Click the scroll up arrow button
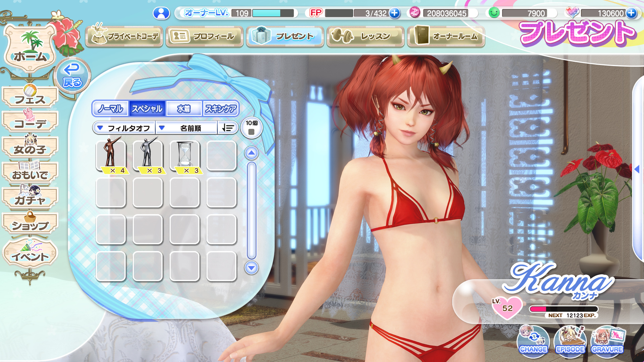This screenshot has height=362, width=644. [251, 154]
